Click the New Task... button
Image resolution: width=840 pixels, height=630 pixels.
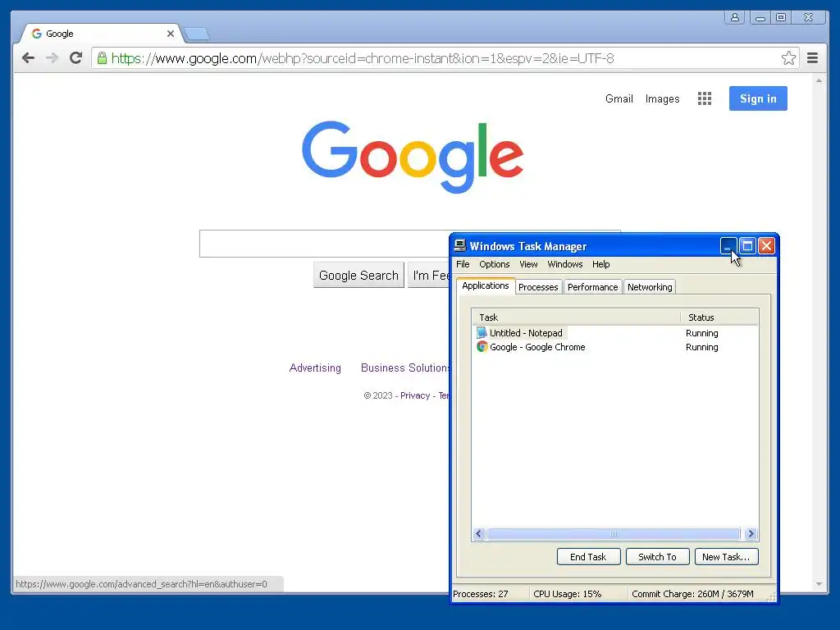727,557
